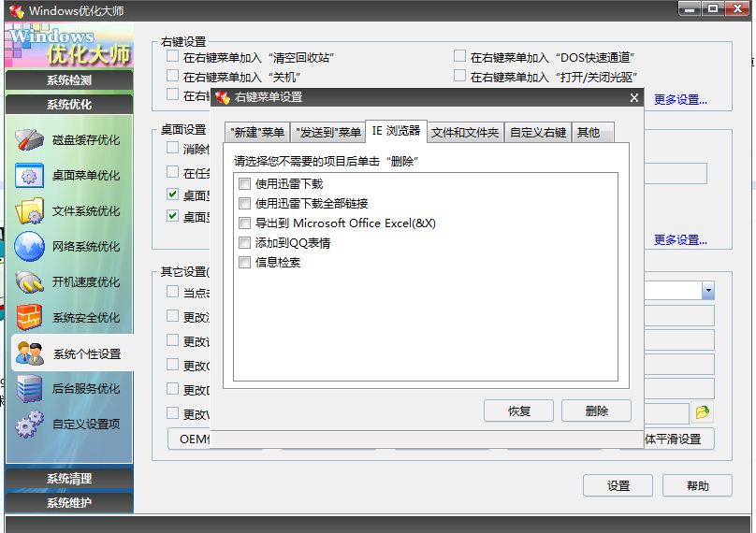Click the 删除 button in dialog
Image resolution: width=756 pixels, height=533 pixels.
(596, 411)
